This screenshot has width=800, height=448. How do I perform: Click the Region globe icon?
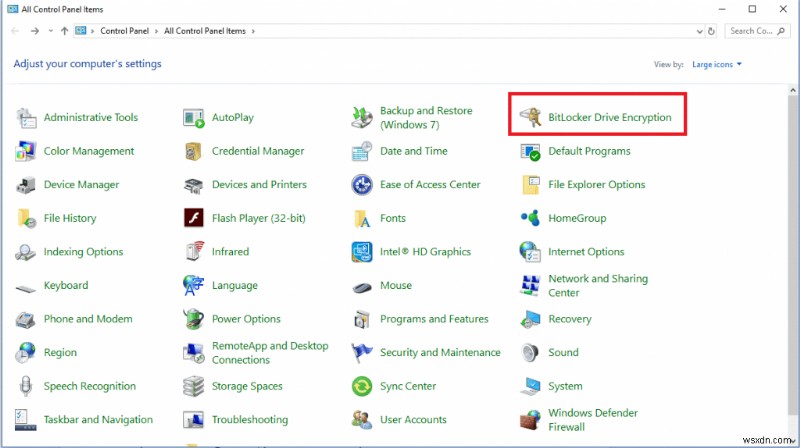[x=26, y=353]
